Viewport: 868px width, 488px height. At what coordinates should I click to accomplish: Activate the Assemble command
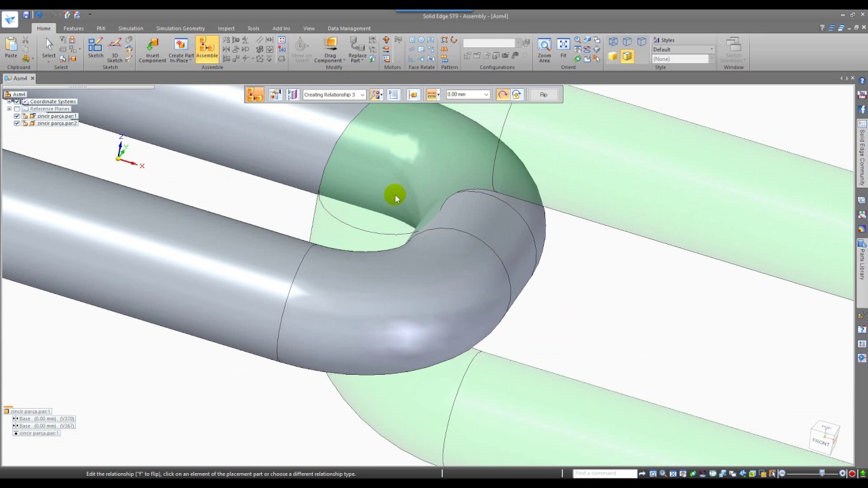(x=207, y=48)
